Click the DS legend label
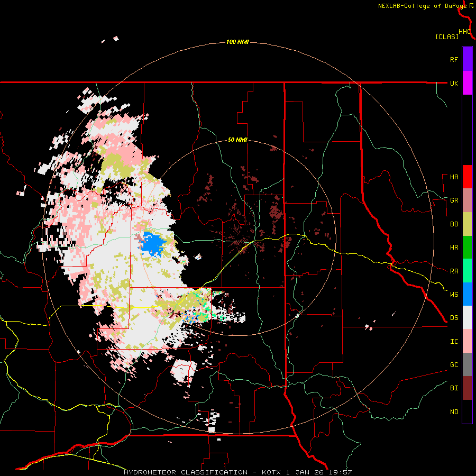The width and height of the screenshot is (476, 476). point(454,318)
